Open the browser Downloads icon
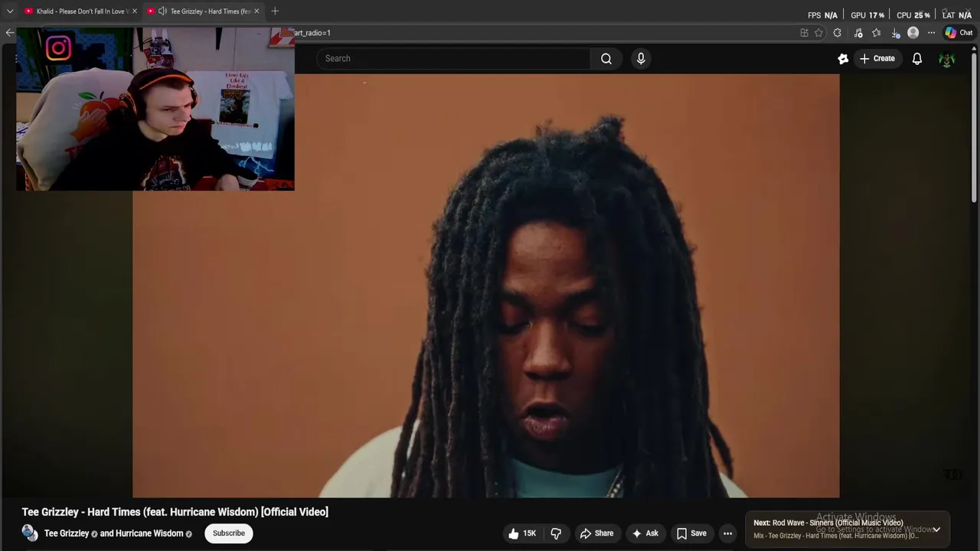The width and height of the screenshot is (980, 551). point(895,33)
